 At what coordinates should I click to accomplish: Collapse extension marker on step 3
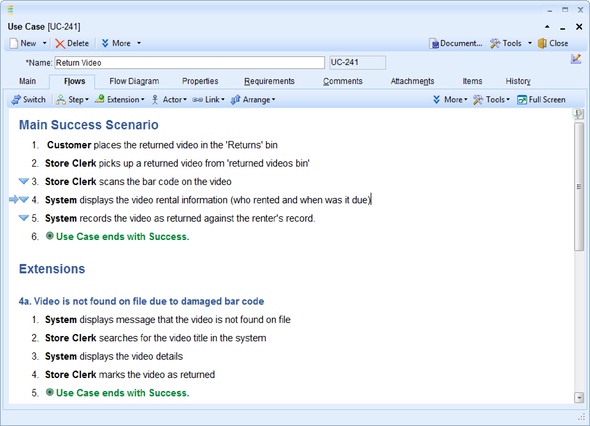pyautogui.click(x=24, y=181)
